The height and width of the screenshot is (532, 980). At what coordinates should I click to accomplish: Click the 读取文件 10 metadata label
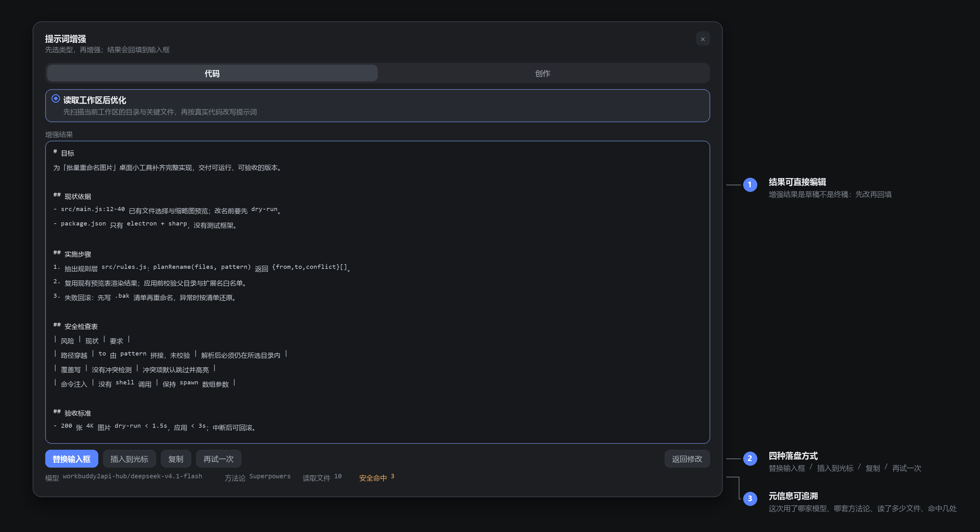coord(322,477)
